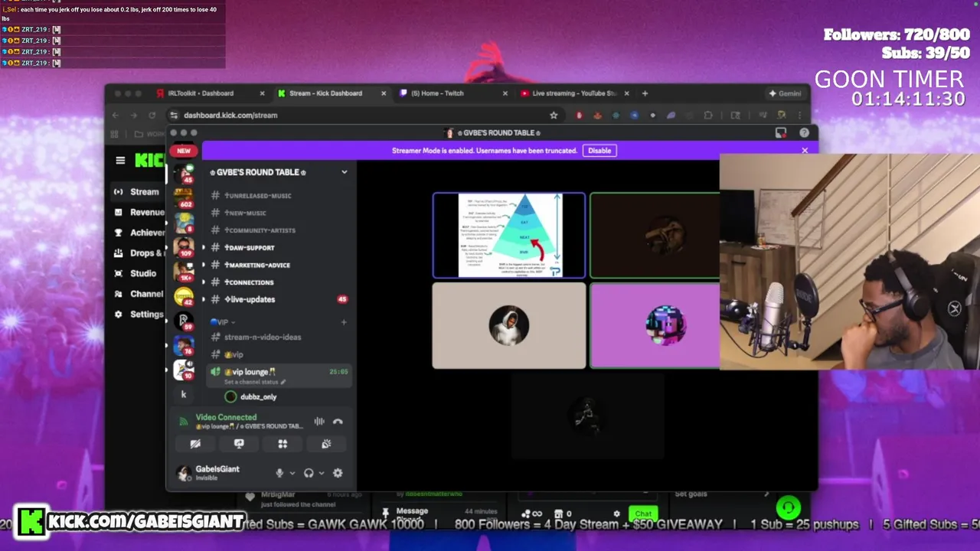Deafen with the headphones icon
Image resolution: width=980 pixels, height=551 pixels.
tap(309, 473)
